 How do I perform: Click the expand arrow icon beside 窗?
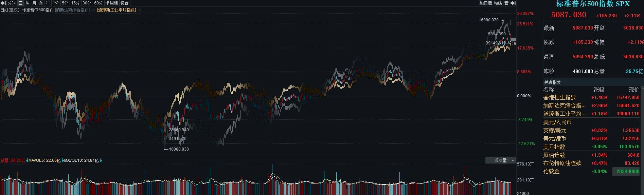click(x=513, y=3)
